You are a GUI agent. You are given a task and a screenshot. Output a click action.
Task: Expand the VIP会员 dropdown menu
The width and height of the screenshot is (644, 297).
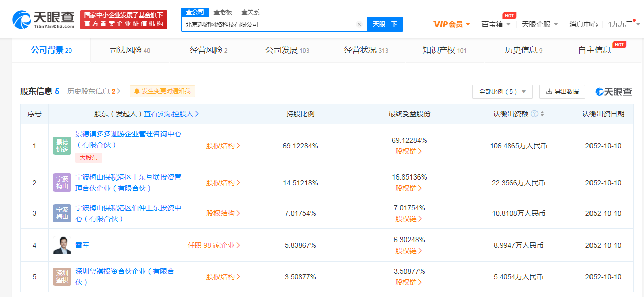(x=452, y=24)
